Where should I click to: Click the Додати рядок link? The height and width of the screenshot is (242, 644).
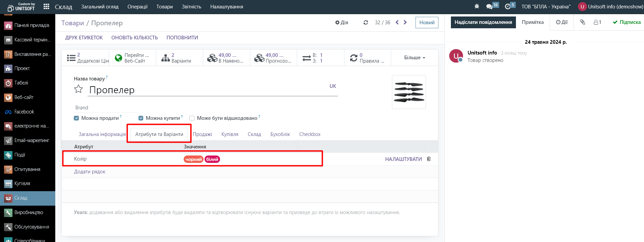90,172
